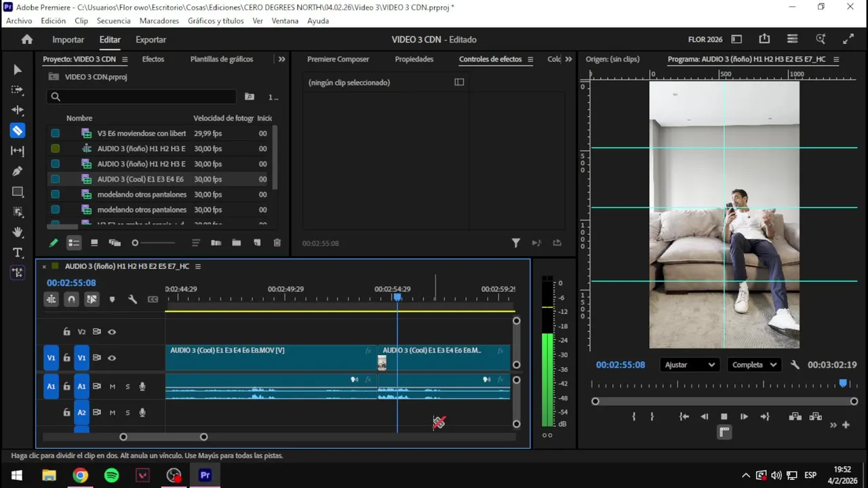Toggle the lock on track V2
The image size is (868, 488).
(66, 332)
